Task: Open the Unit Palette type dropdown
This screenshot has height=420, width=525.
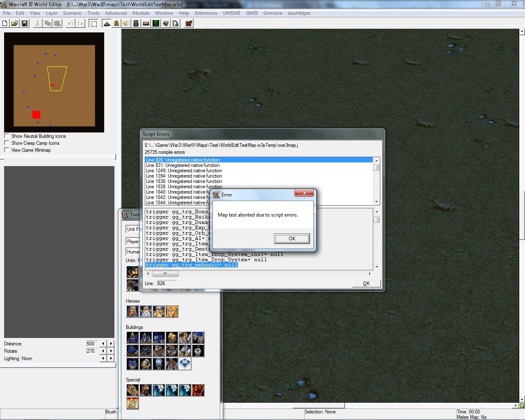Action: [x=133, y=229]
